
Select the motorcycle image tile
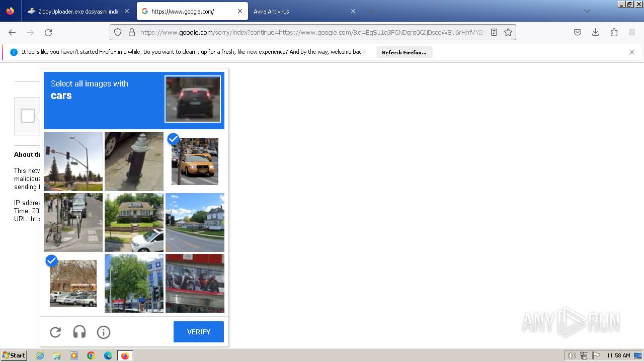click(x=195, y=283)
